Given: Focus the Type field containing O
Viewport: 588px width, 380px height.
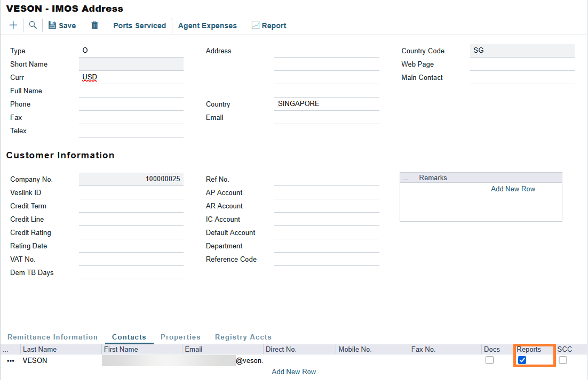Looking at the screenshot, I should pyautogui.click(x=131, y=51).
